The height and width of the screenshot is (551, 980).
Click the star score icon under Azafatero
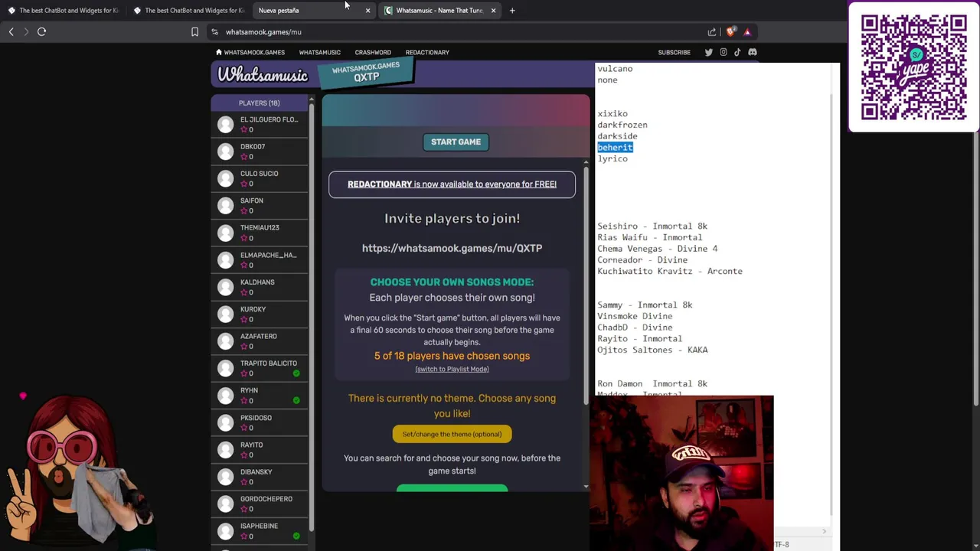(x=244, y=347)
